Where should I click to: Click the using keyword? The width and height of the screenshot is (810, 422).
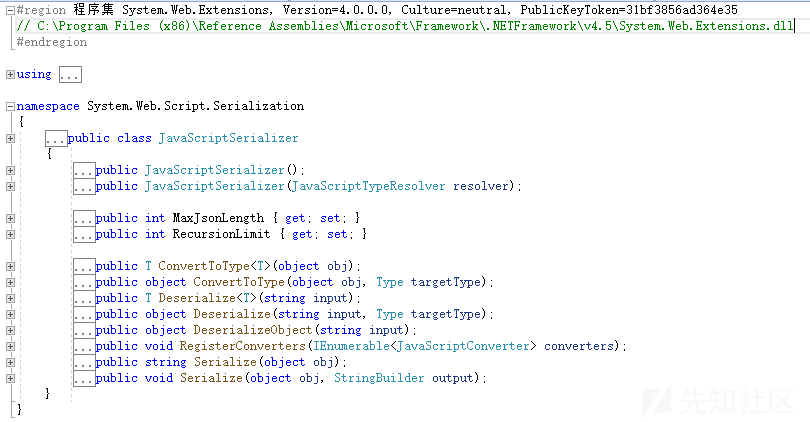[34, 74]
